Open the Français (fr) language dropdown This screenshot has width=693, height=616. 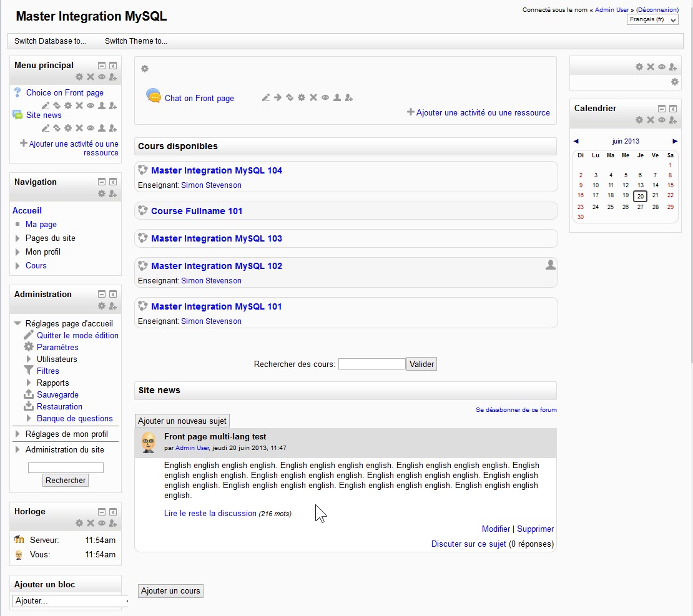[652, 19]
